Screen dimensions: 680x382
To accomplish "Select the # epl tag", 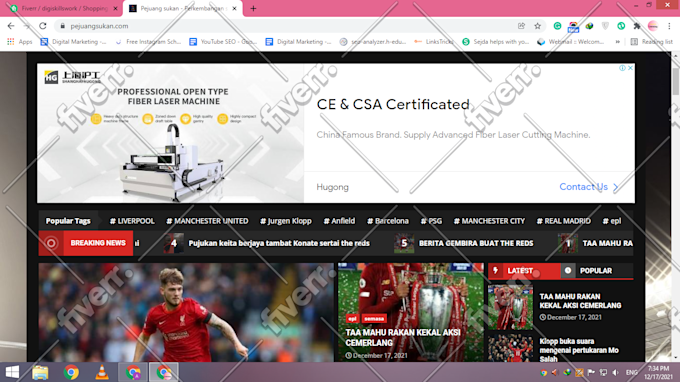I will pyautogui.click(x=611, y=221).
